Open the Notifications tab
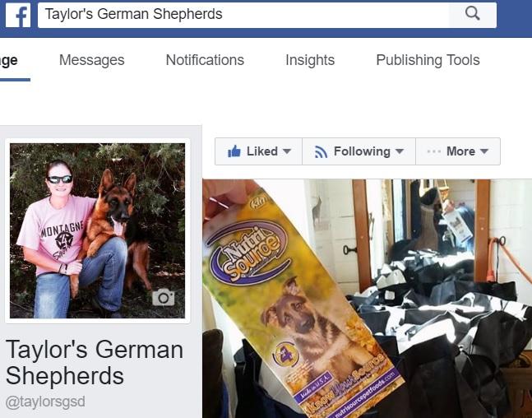The height and width of the screenshot is (418, 532). click(x=205, y=60)
